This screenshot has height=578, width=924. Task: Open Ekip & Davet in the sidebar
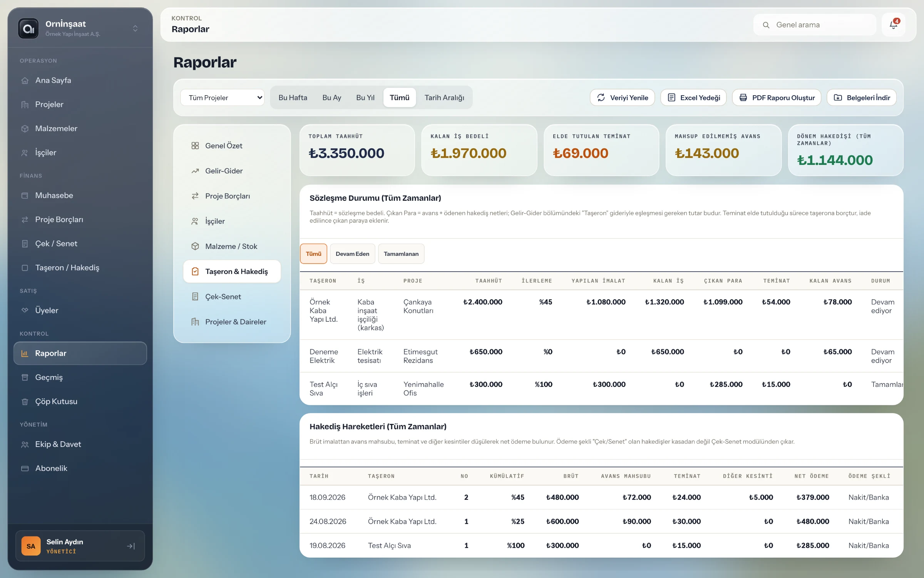coord(80,444)
